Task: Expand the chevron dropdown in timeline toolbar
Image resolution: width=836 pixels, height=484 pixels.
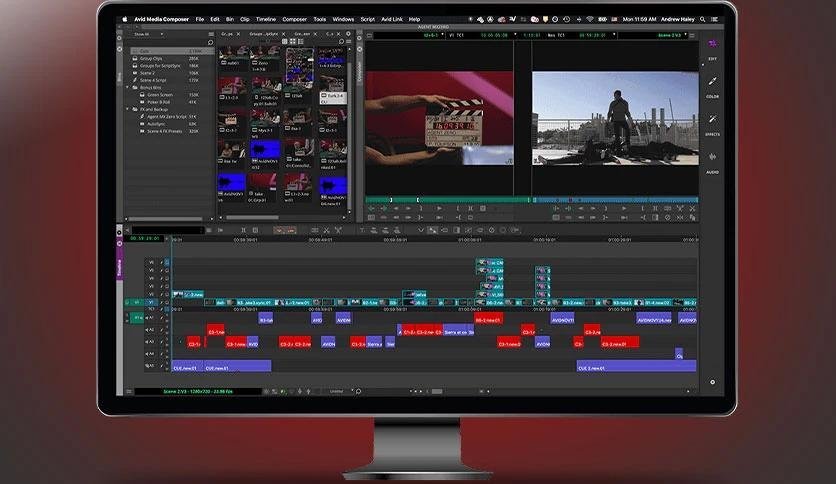Action: [421, 230]
